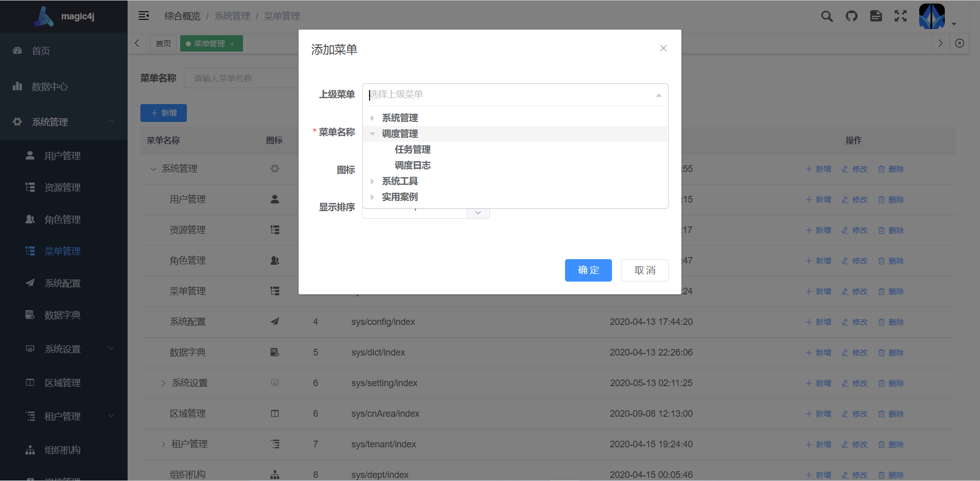
Task: Open 数据字典 in the sidebar
Action: point(62,315)
